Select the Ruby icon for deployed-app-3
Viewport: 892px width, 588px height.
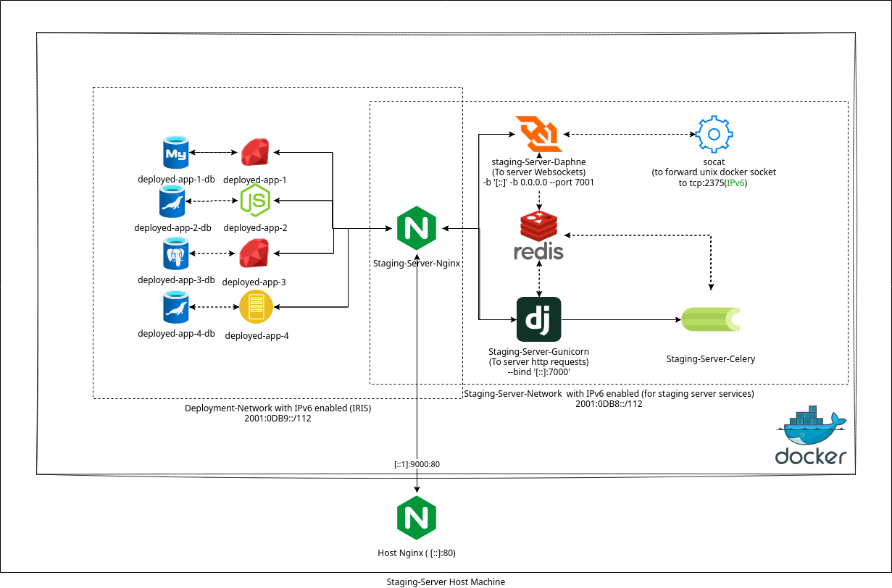[x=254, y=253]
